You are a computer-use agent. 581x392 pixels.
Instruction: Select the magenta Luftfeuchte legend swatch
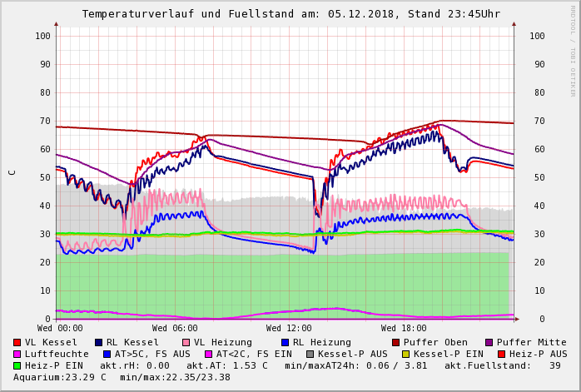17,354
